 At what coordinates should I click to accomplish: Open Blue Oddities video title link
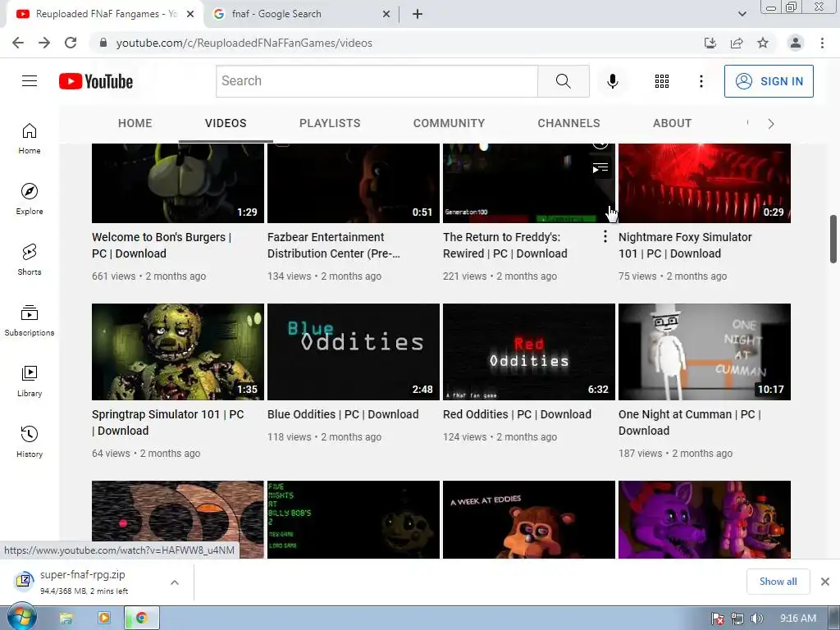[x=343, y=414]
